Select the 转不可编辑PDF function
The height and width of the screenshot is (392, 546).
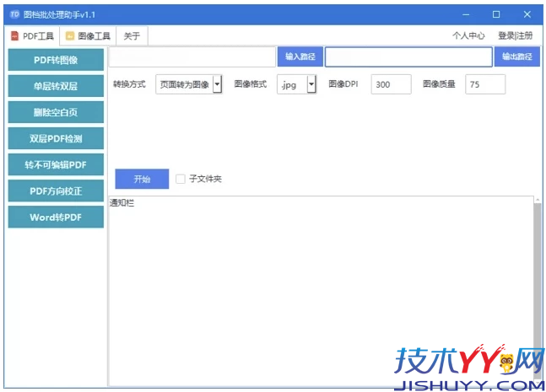pyautogui.click(x=56, y=164)
